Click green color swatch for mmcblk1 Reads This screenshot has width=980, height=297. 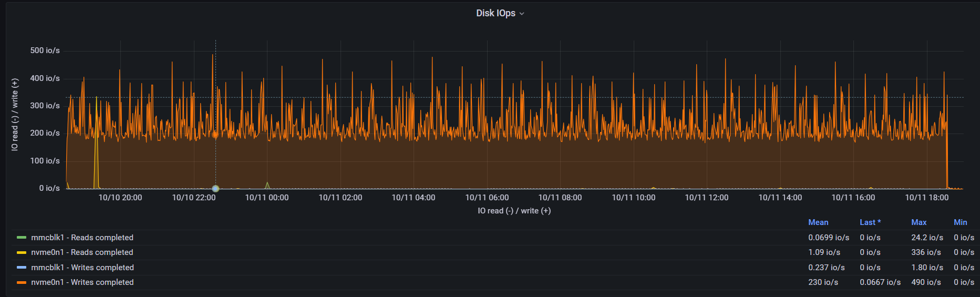tap(22, 238)
